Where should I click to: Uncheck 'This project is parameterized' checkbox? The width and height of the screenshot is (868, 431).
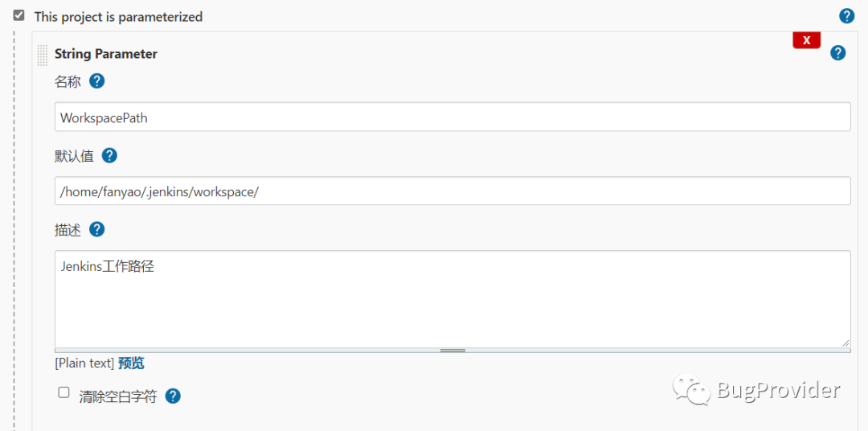pyautogui.click(x=19, y=15)
